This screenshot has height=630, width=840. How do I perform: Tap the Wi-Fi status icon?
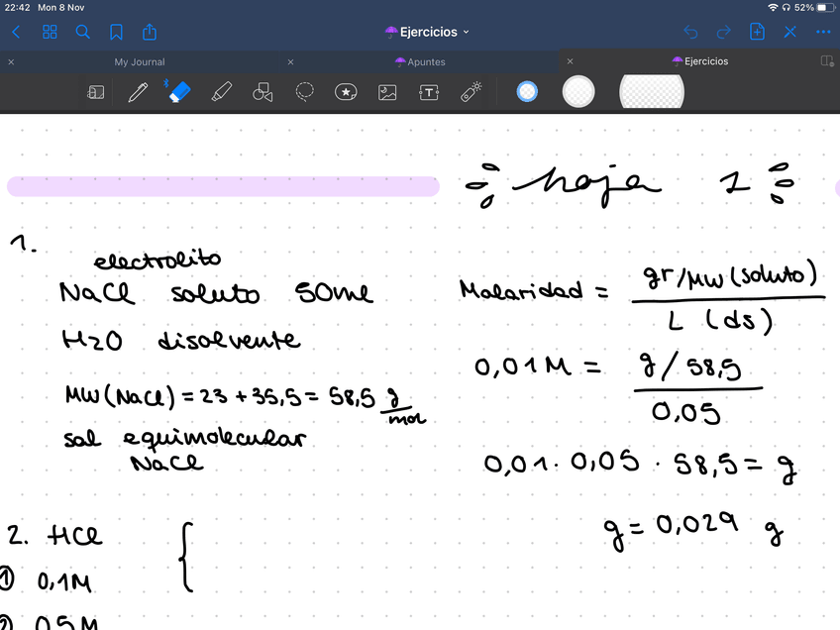773,8
